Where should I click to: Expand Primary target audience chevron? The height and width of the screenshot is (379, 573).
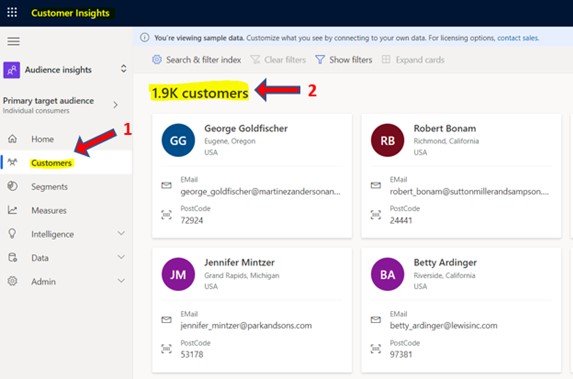click(x=115, y=105)
